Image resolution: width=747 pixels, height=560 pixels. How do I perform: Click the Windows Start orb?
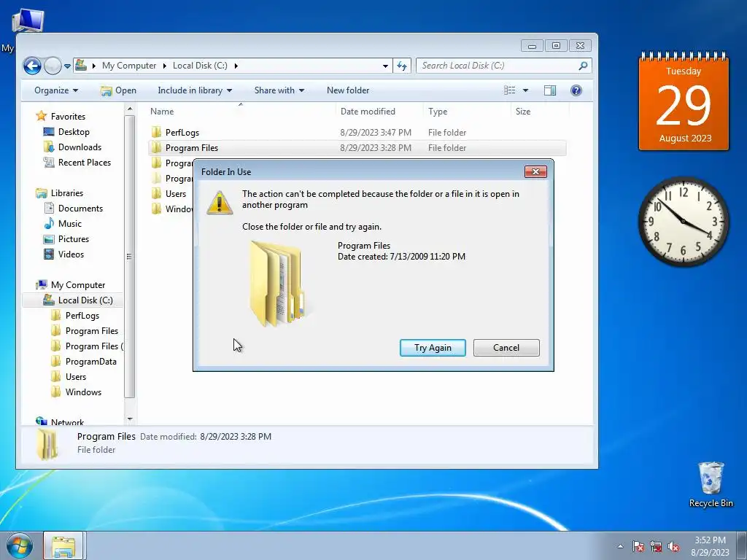pos(20,545)
